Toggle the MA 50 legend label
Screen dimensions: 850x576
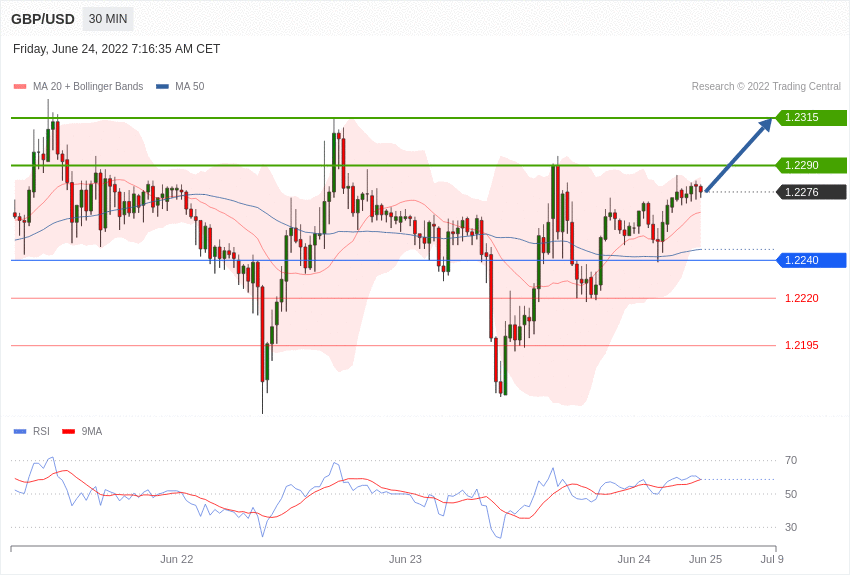coord(190,87)
